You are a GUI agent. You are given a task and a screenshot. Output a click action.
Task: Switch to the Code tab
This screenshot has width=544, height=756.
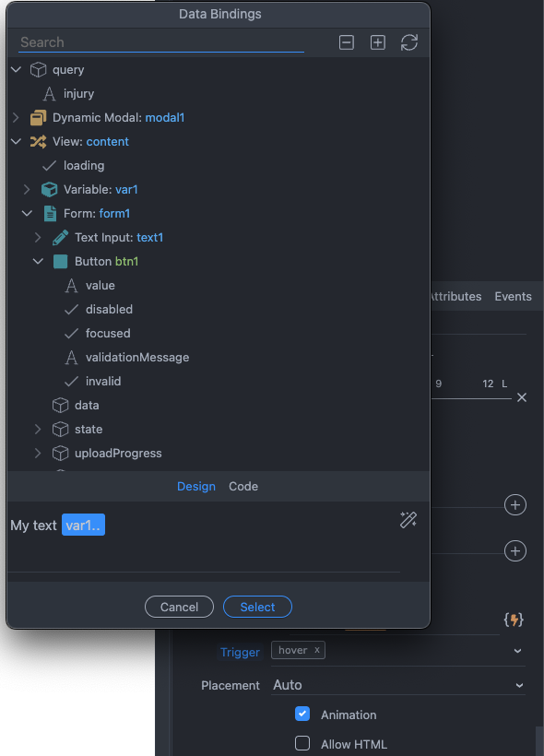tap(243, 486)
